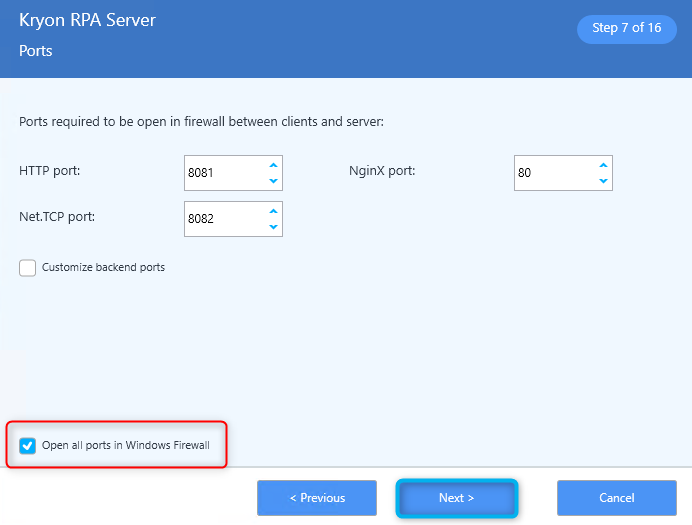
Task: Decrease the HTTP port value with down arrow
Action: point(273,181)
